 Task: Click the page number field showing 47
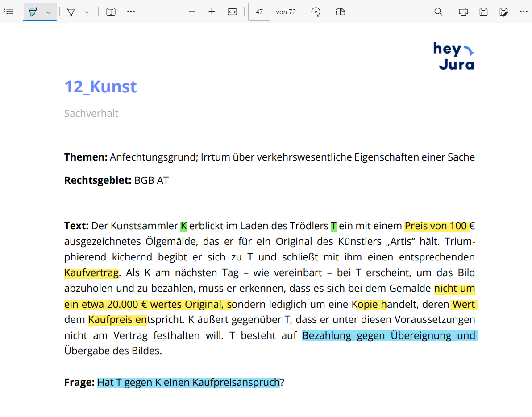click(x=259, y=12)
